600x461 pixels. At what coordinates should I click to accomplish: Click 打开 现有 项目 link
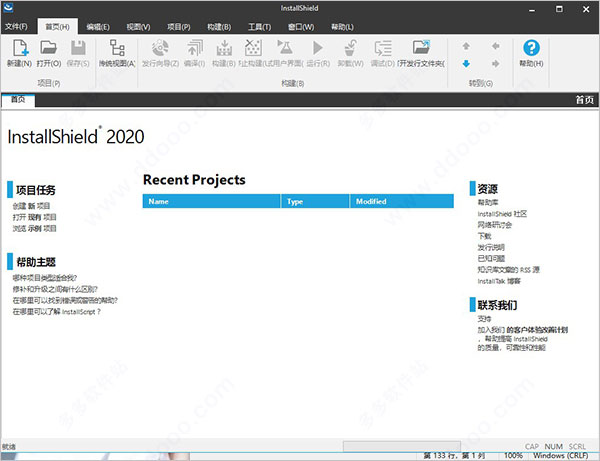coord(34,217)
